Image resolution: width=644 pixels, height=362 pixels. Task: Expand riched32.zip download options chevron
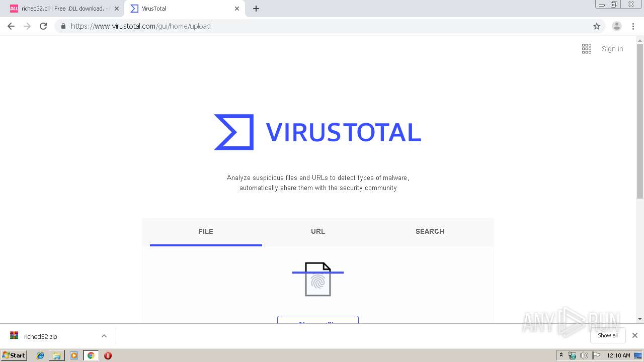point(104,336)
